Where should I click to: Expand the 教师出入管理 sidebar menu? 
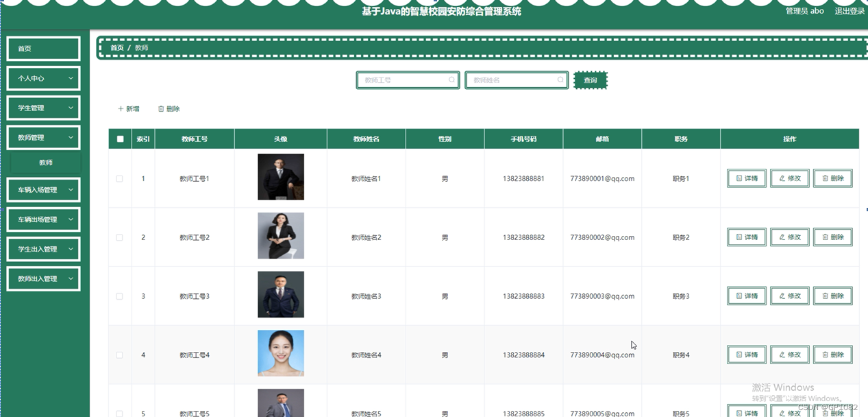point(43,278)
